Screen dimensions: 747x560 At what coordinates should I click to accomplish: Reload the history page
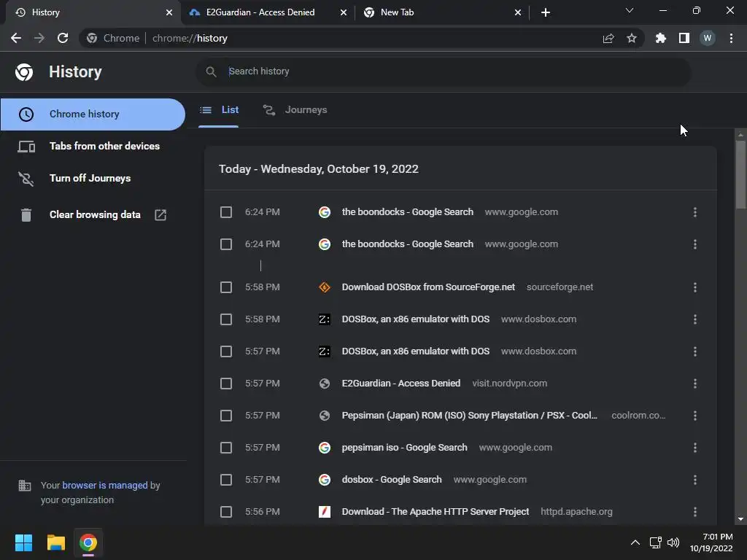pyautogui.click(x=63, y=38)
